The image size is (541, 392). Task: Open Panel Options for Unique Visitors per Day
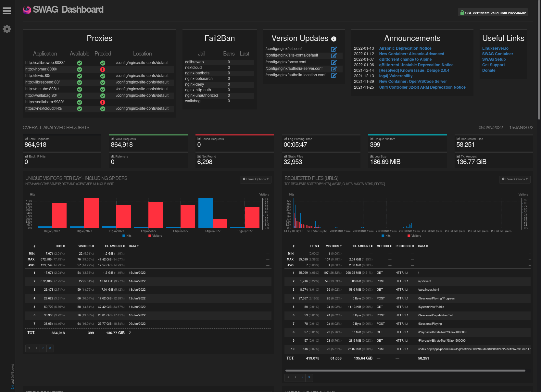click(256, 179)
